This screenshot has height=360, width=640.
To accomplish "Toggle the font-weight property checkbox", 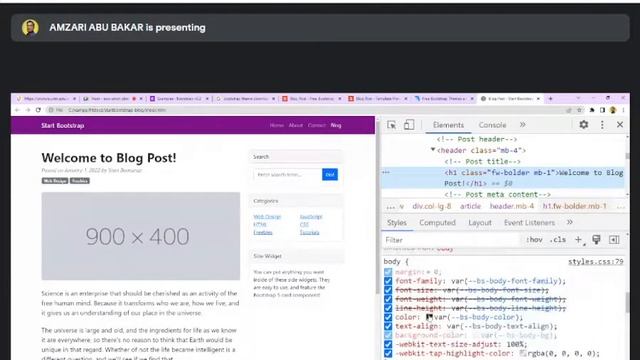I will [388, 299].
